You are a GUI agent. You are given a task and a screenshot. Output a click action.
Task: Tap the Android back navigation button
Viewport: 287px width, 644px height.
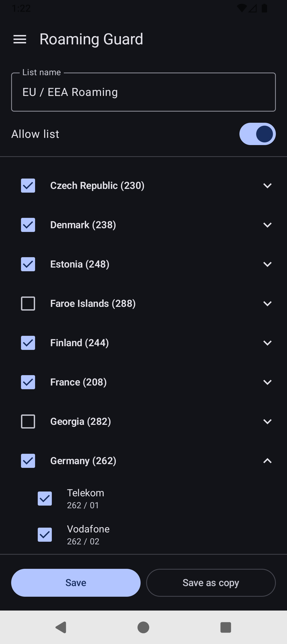coord(61,627)
